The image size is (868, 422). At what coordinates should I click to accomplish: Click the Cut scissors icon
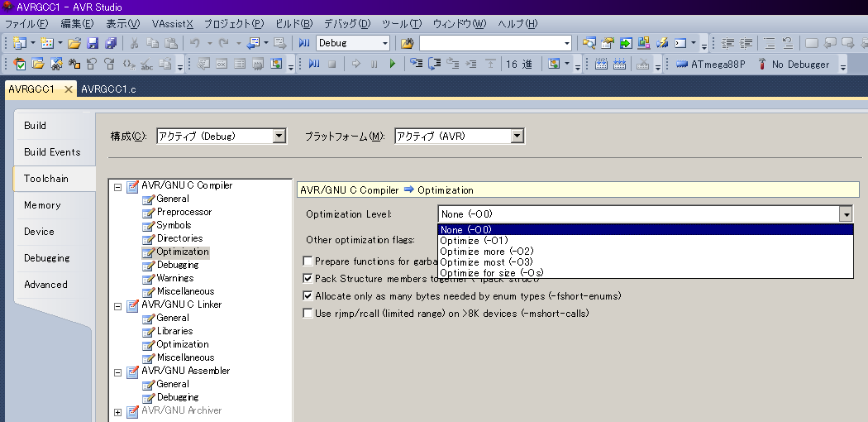pos(134,43)
